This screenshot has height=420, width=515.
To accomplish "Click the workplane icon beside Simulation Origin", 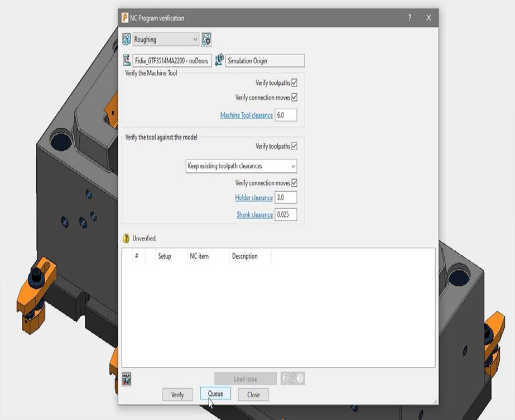I will (219, 60).
